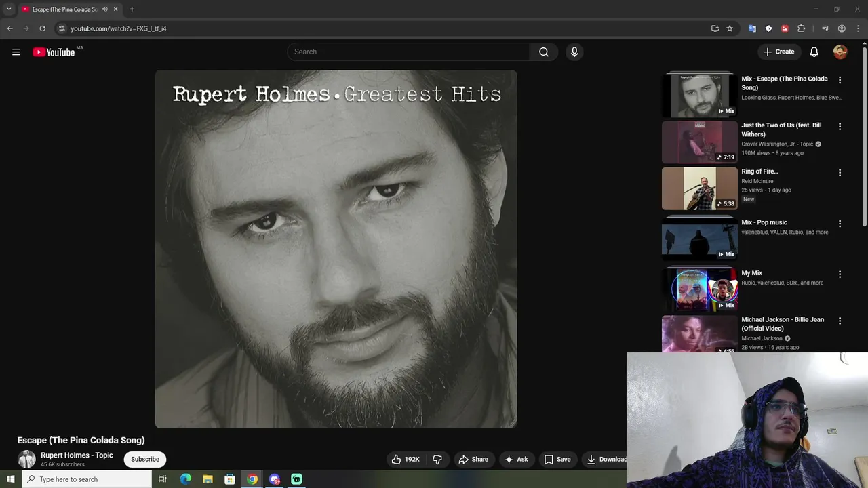The image size is (868, 488).
Task: Open Microsoft Store from taskbar
Action: click(230, 479)
